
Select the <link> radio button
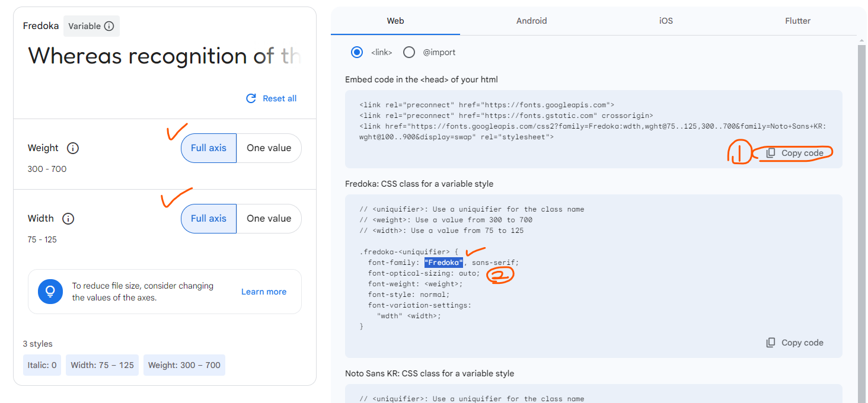[357, 52]
